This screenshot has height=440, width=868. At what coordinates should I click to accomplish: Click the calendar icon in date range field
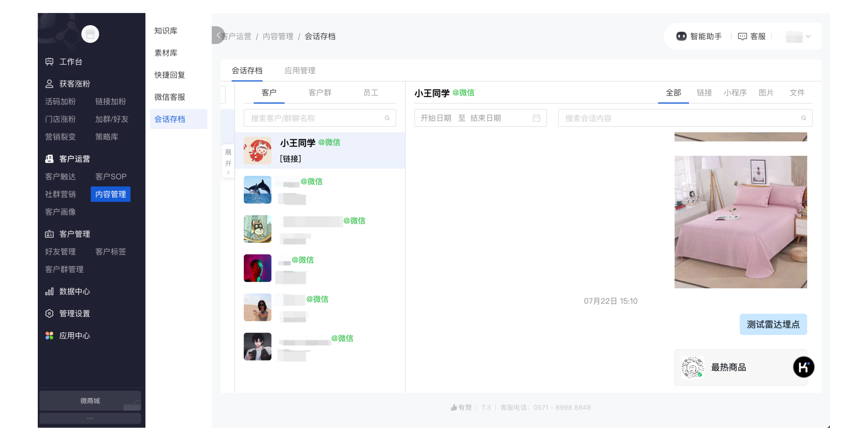pos(536,118)
